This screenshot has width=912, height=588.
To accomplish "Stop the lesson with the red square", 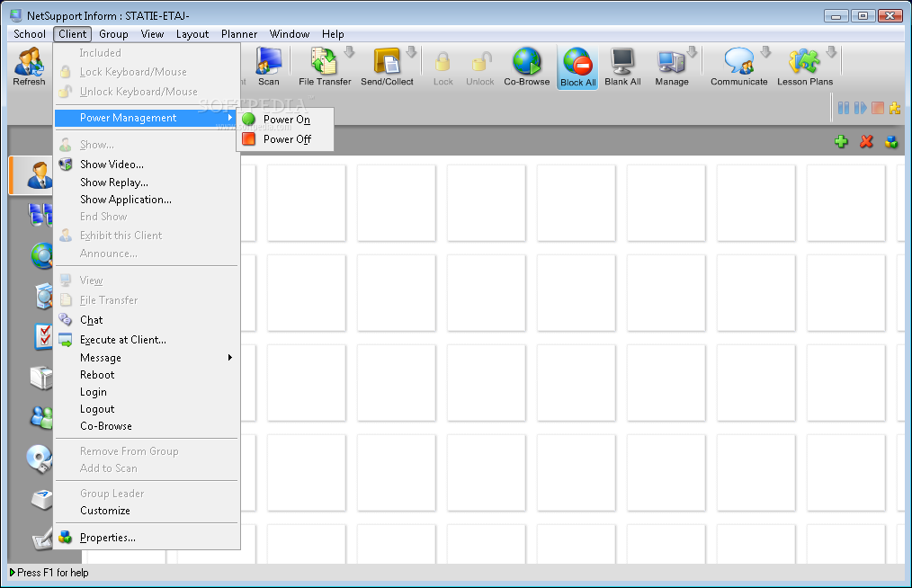I will point(878,108).
